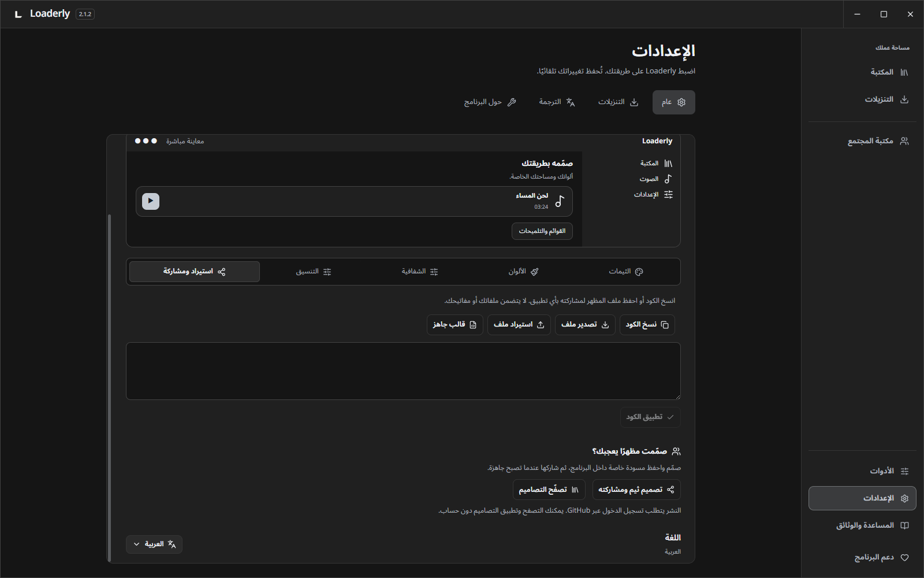The image size is (924, 578).
Task: Click القوائم والتلميحات button in preview
Action: (x=542, y=231)
